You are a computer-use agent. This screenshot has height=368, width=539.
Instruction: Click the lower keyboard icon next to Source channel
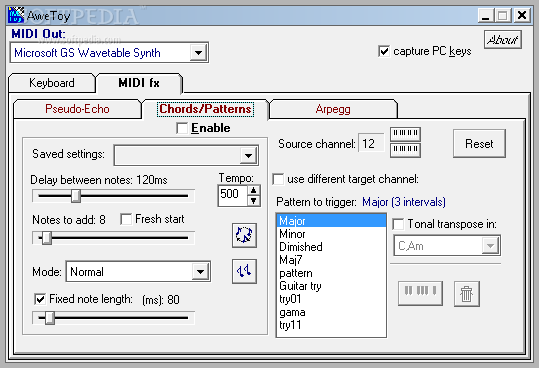[405, 150]
